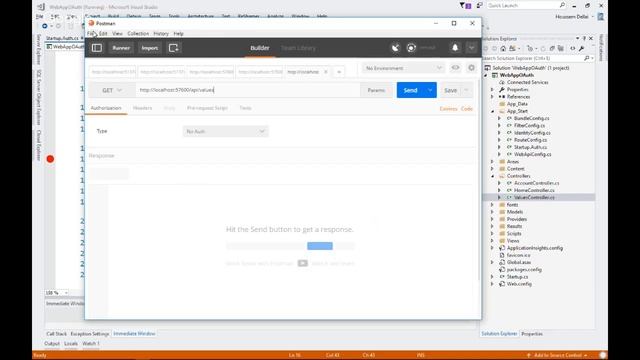Click the watch video icon in response area
The image size is (640, 360).
click(302, 263)
